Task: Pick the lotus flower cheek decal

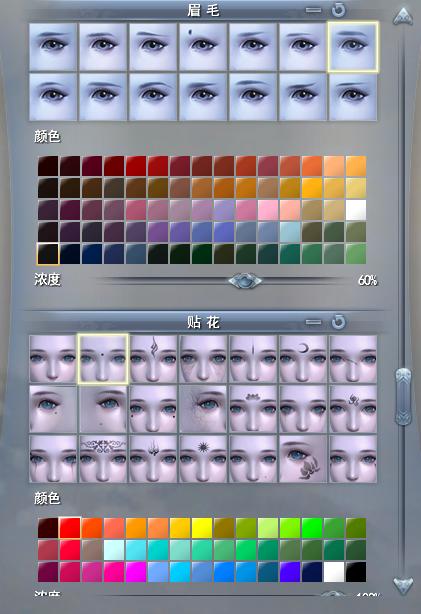Action: point(303,459)
